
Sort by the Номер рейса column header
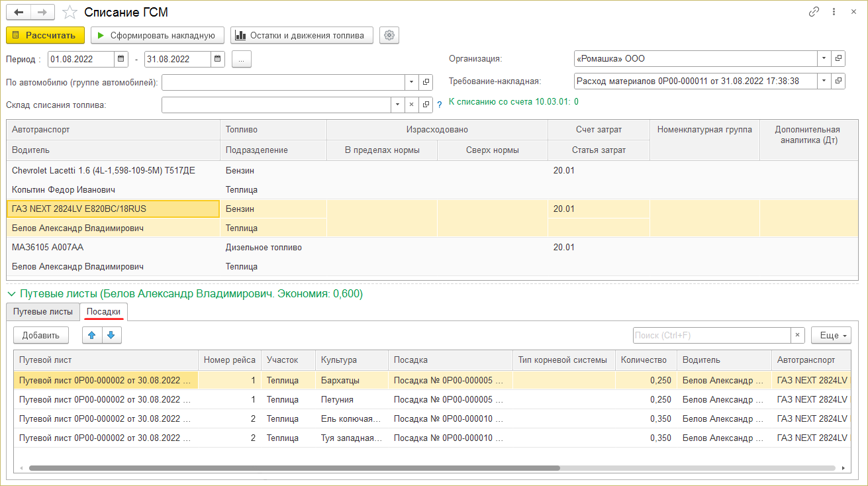pos(230,360)
